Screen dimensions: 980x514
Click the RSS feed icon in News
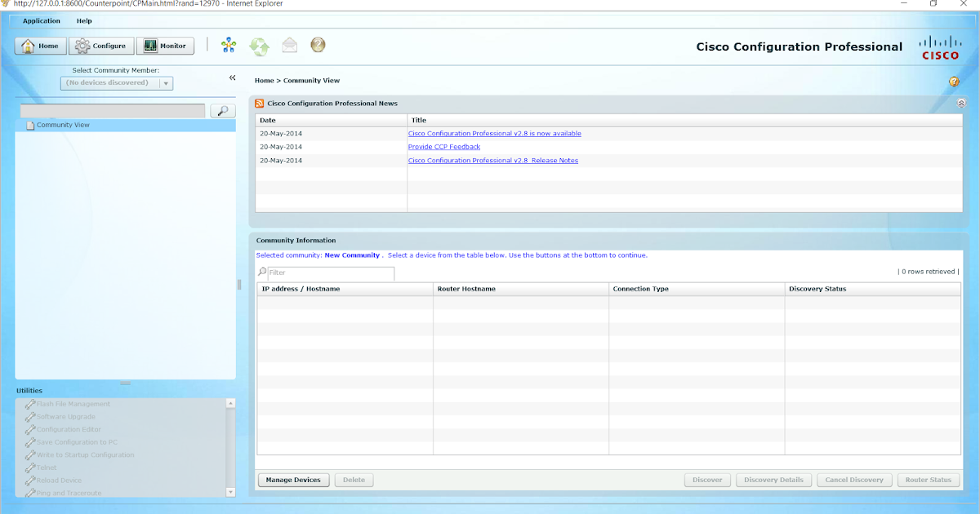coord(260,104)
